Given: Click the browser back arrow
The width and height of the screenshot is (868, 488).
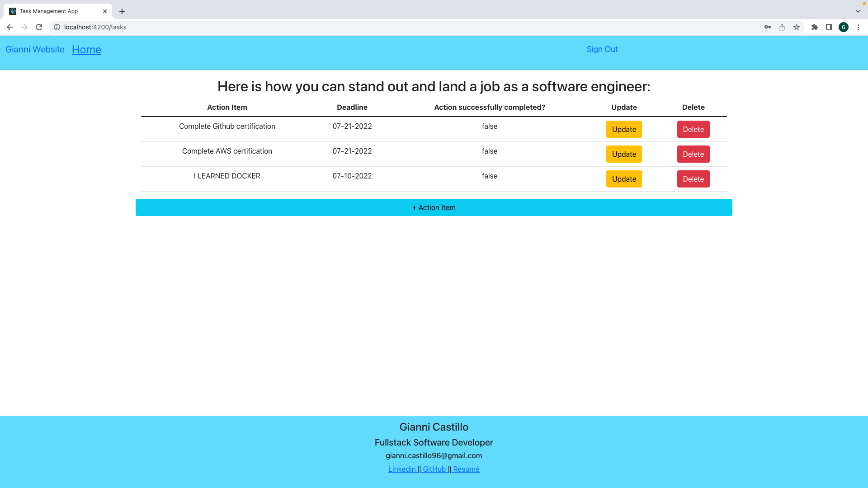Looking at the screenshot, I should pyautogui.click(x=9, y=27).
